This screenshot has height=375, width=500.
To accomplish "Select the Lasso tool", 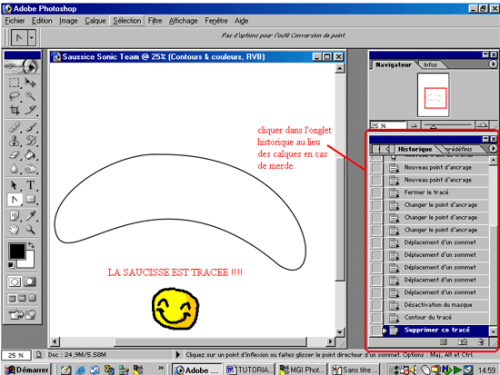I will coord(14,96).
